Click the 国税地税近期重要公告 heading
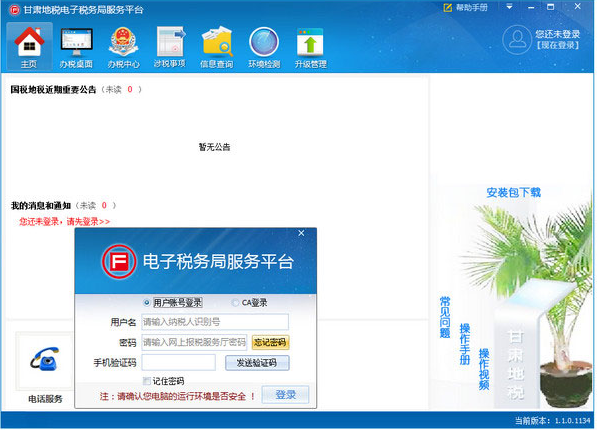The width and height of the screenshot is (597, 430). (x=53, y=90)
